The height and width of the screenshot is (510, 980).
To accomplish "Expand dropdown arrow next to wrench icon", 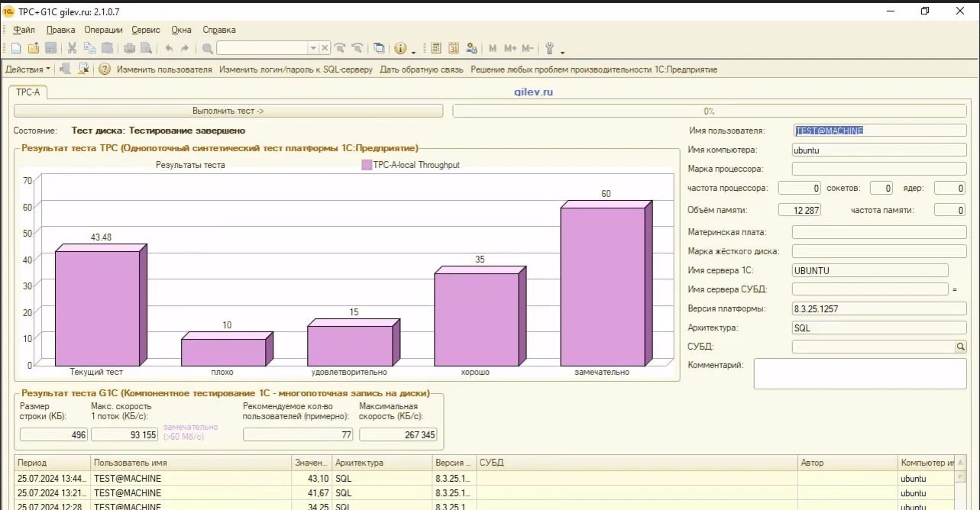I will 562,51.
